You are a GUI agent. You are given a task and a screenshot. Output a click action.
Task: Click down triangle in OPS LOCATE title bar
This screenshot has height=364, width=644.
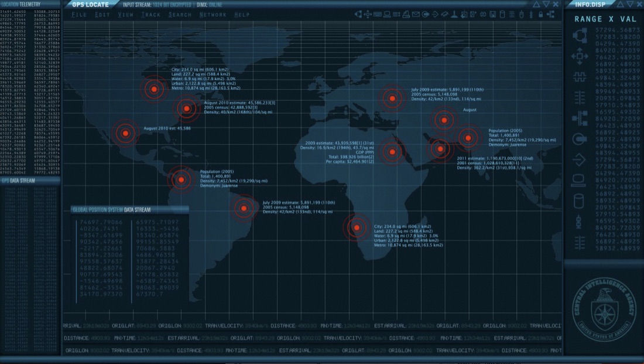coord(546,4)
